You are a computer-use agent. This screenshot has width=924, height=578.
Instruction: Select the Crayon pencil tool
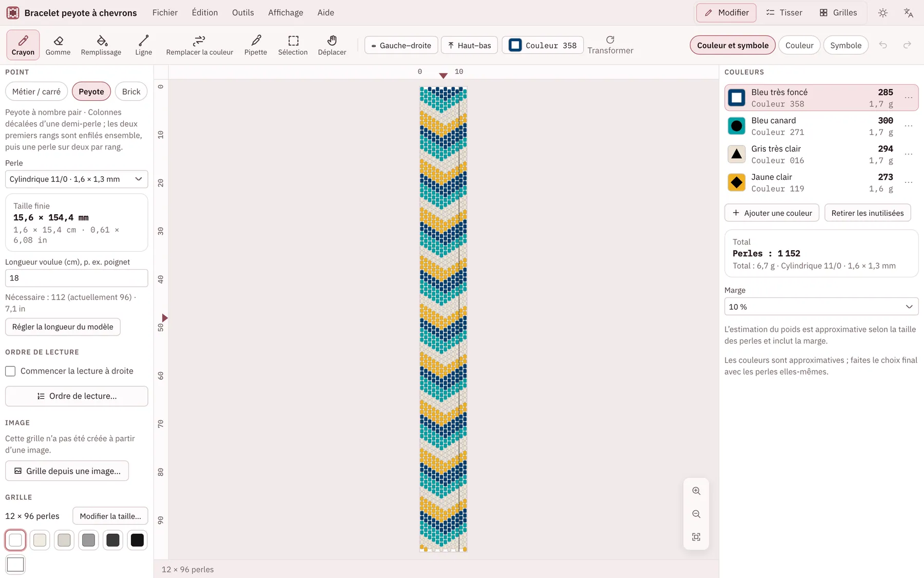pyautogui.click(x=23, y=45)
